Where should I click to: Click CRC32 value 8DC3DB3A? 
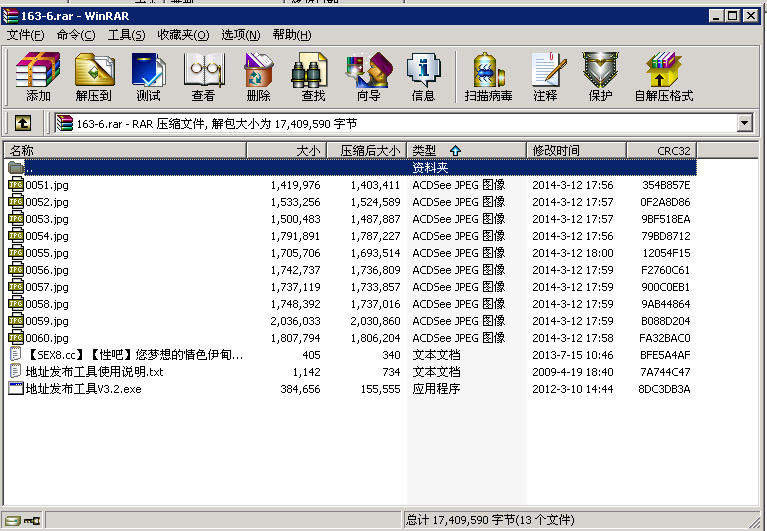pyautogui.click(x=664, y=389)
